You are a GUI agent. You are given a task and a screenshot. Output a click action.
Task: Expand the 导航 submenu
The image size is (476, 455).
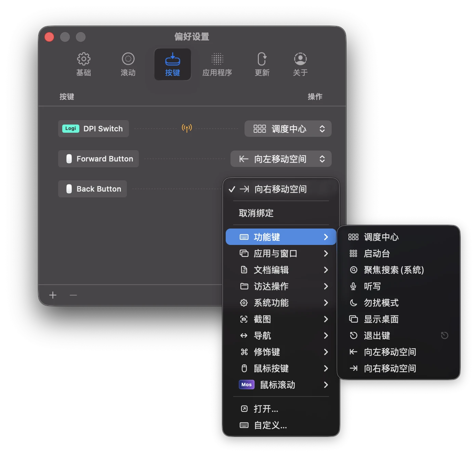pos(281,336)
